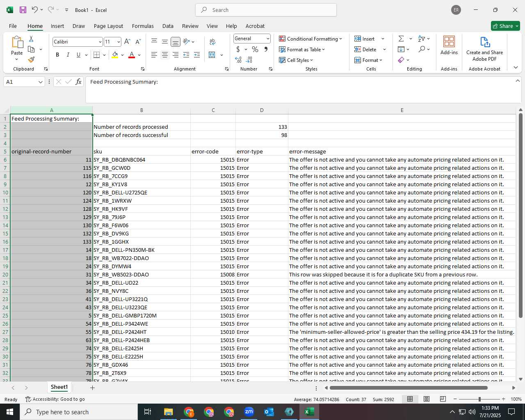The height and width of the screenshot is (420, 525).
Task: Expand the Format as Table menu
Action: (x=301, y=49)
